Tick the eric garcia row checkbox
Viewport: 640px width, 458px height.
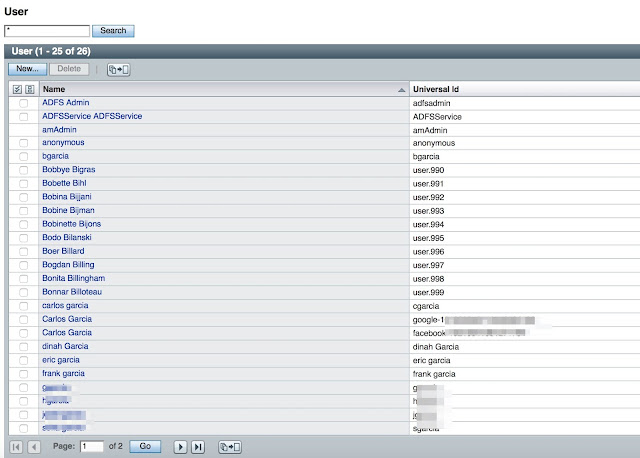(24, 360)
